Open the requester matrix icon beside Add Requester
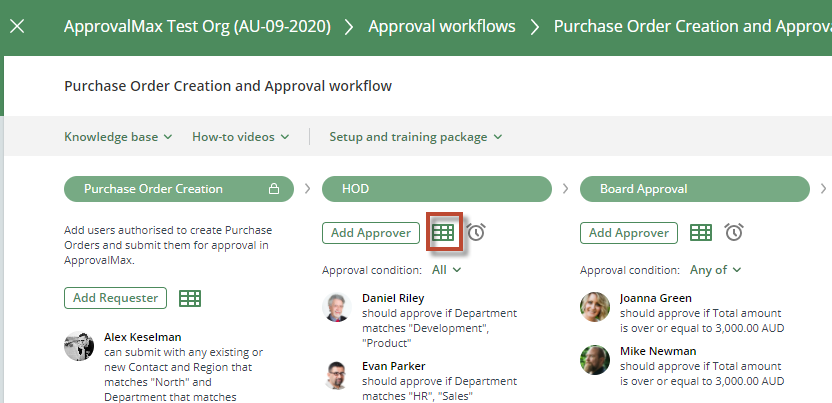The width and height of the screenshot is (832, 403). pyautogui.click(x=190, y=299)
